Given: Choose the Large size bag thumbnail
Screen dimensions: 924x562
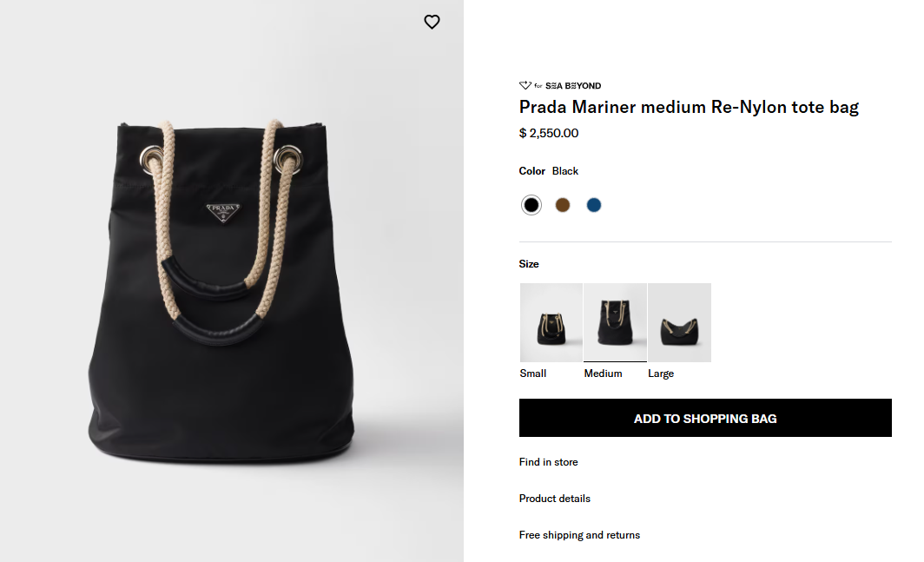Looking at the screenshot, I should click(679, 322).
